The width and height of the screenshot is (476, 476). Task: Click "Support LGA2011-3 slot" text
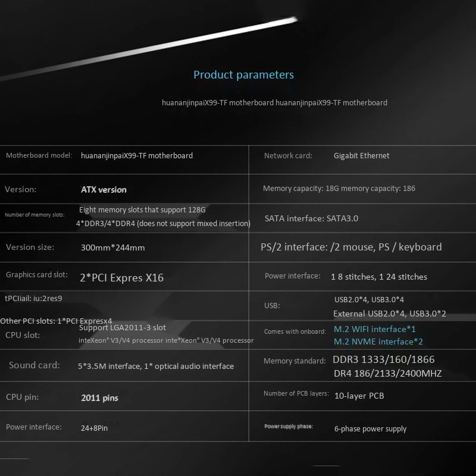(122, 328)
